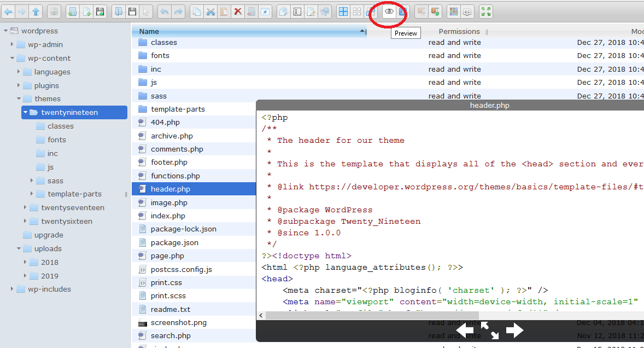Click the undo toolbar icon
This screenshot has height=348, width=644.
pyautogui.click(x=165, y=12)
